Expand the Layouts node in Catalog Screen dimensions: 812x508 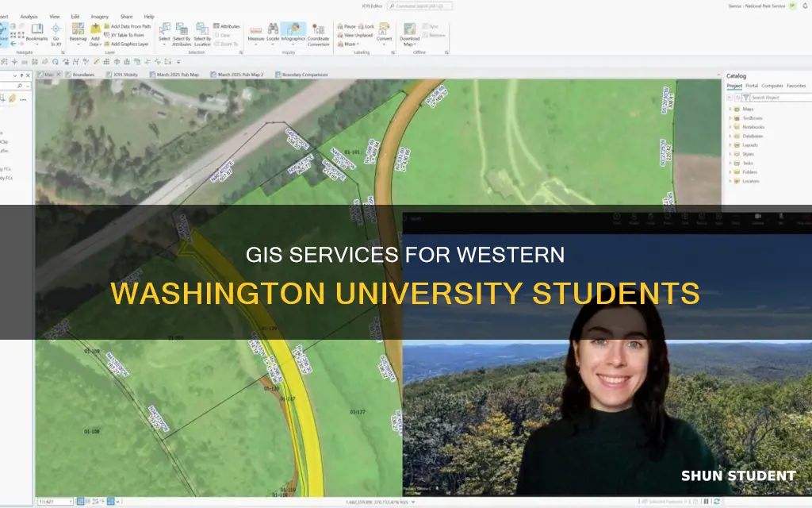pyautogui.click(x=730, y=145)
